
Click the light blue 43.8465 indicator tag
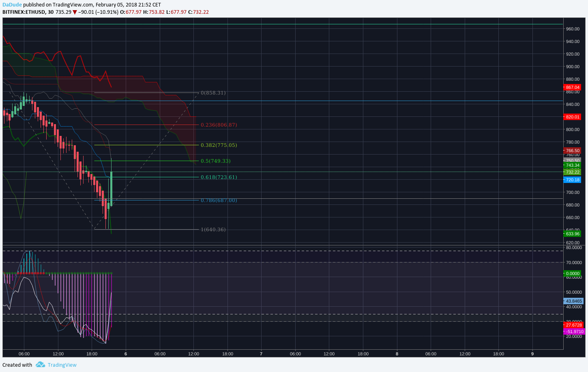[574, 301]
